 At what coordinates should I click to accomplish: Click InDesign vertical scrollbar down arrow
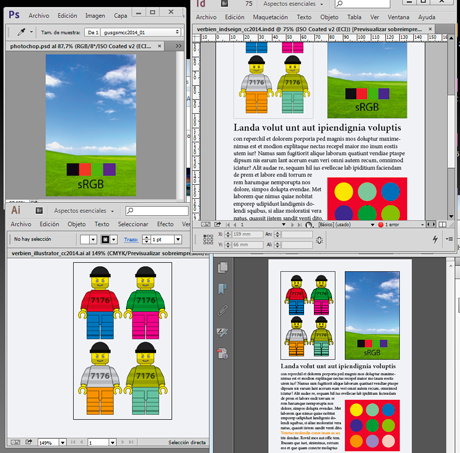coord(451,216)
